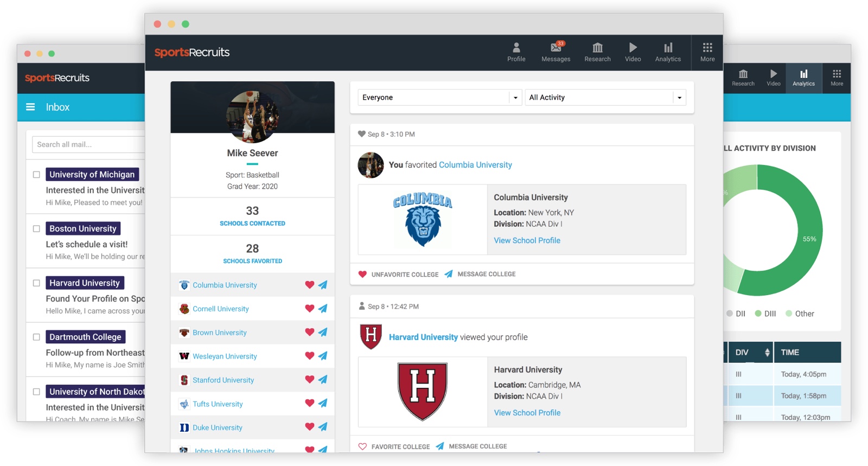Viewport: 868px width, 466px height.
Task: Open the All Activity filter dropdown
Action: tap(605, 98)
